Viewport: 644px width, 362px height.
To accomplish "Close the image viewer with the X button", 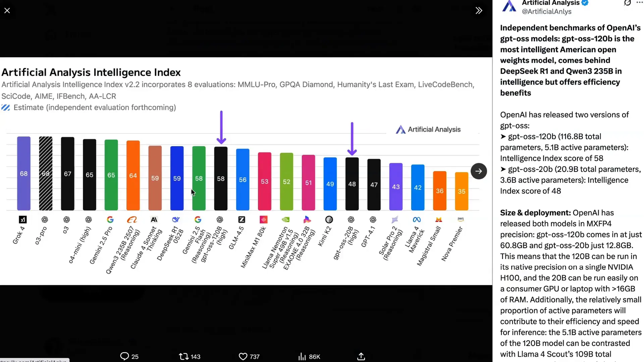I will (x=7, y=11).
